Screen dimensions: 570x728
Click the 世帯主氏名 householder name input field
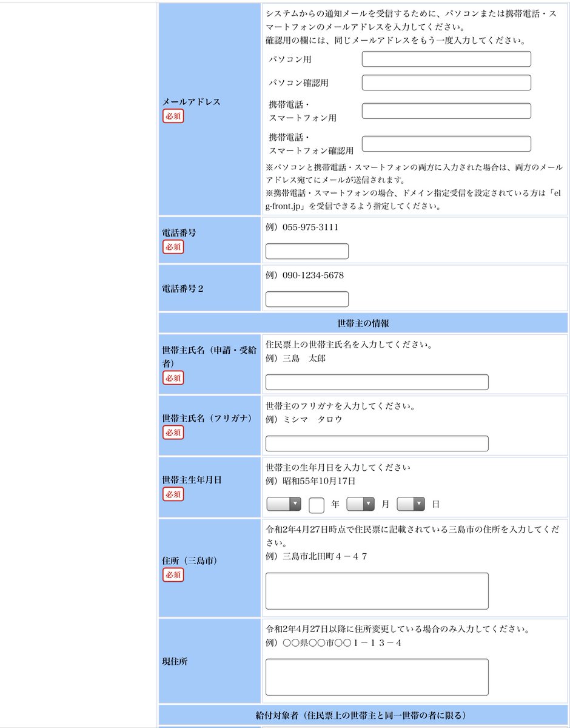tap(376, 382)
